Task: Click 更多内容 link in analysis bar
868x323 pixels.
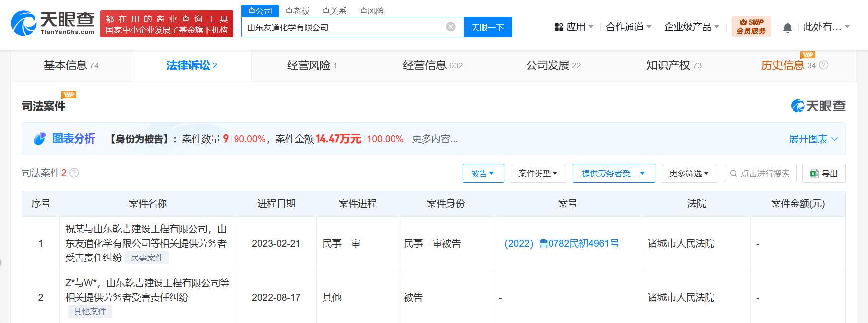Action: 435,139
